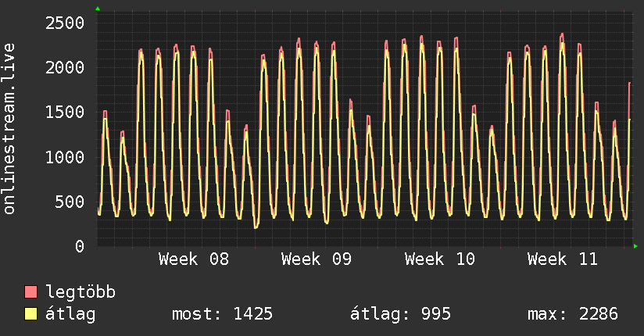Screen dimensions: 644x336
Task: Click the 2500 y-axis label
Action: pos(65,23)
